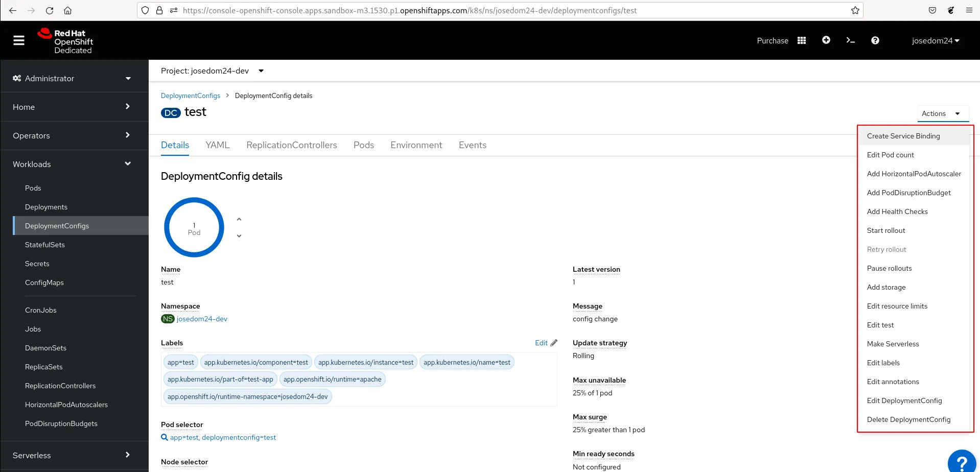Viewport: 980px width, 472px height.
Task: Open the Project josedom24-dev dropdown
Action: (x=212, y=71)
